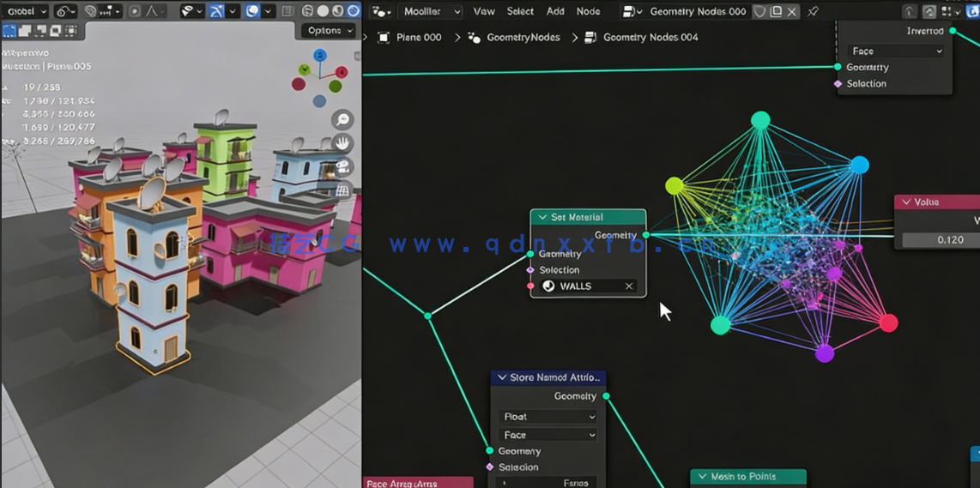Open the Float data type dropdown
The width and height of the screenshot is (980, 488).
pos(548,417)
